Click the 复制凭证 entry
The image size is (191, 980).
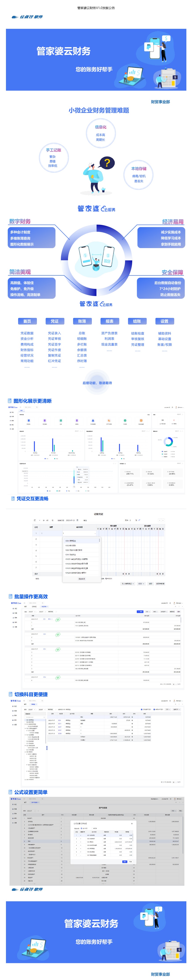[55, 355]
